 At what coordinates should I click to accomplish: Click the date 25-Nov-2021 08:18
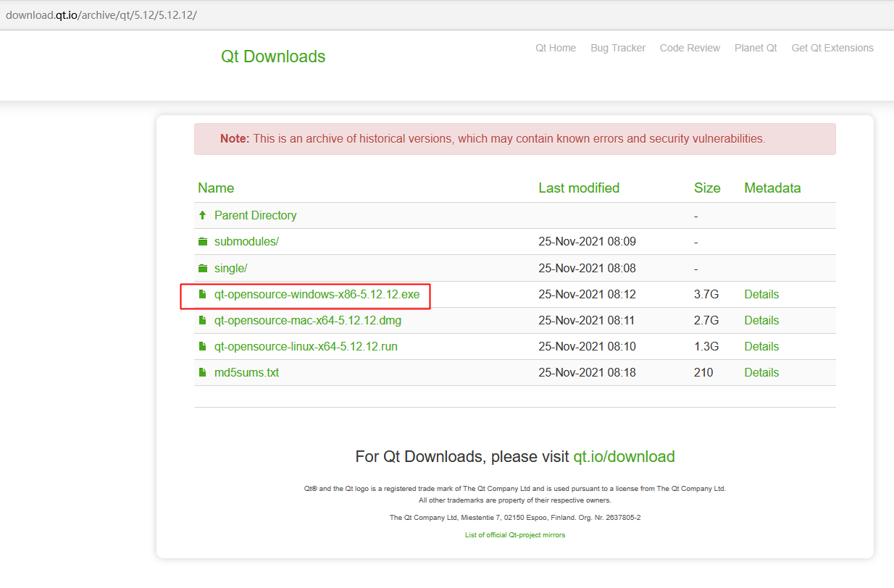pyautogui.click(x=587, y=372)
